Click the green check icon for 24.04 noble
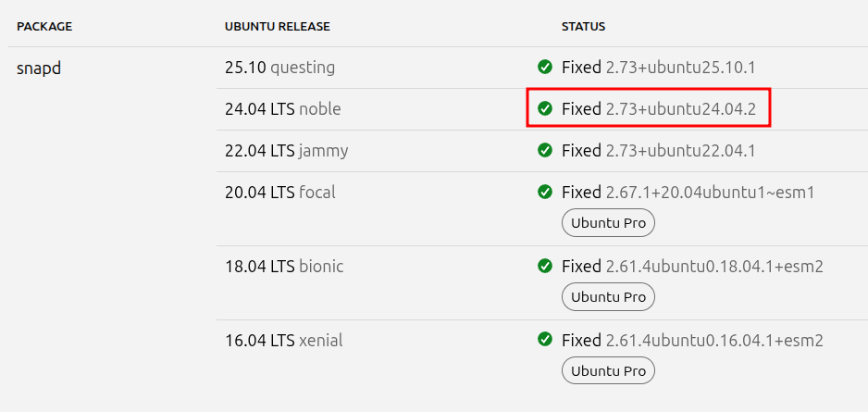This screenshot has height=412, width=868. (x=545, y=109)
